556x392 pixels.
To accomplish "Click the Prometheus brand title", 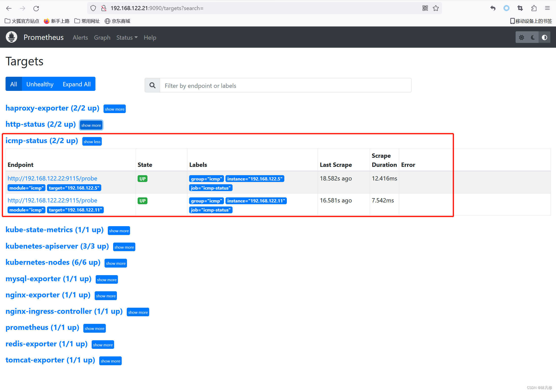I will click(44, 37).
